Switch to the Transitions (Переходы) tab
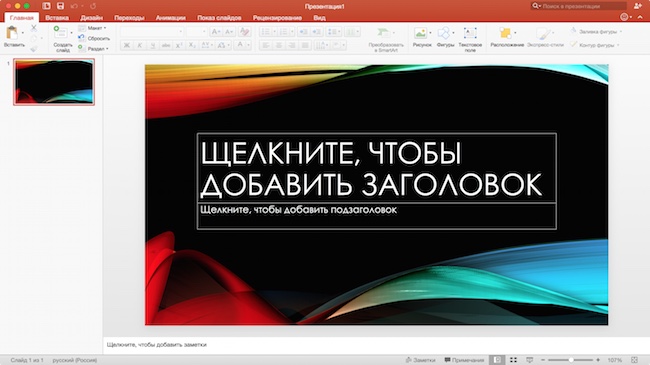This screenshot has width=650, height=365. [129, 18]
